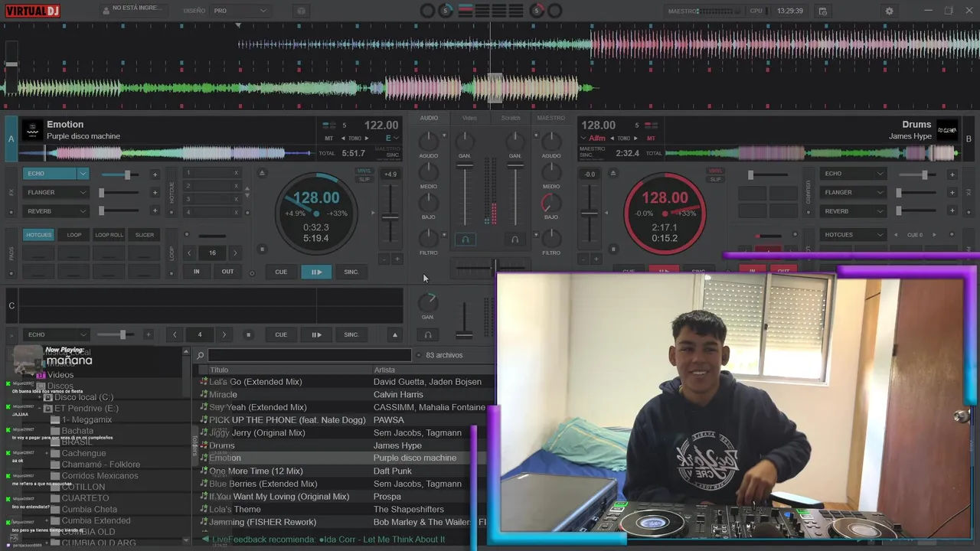The width and height of the screenshot is (980, 551).
Task: Delete hotcue 3 with its X on deck A
Action: click(x=236, y=199)
